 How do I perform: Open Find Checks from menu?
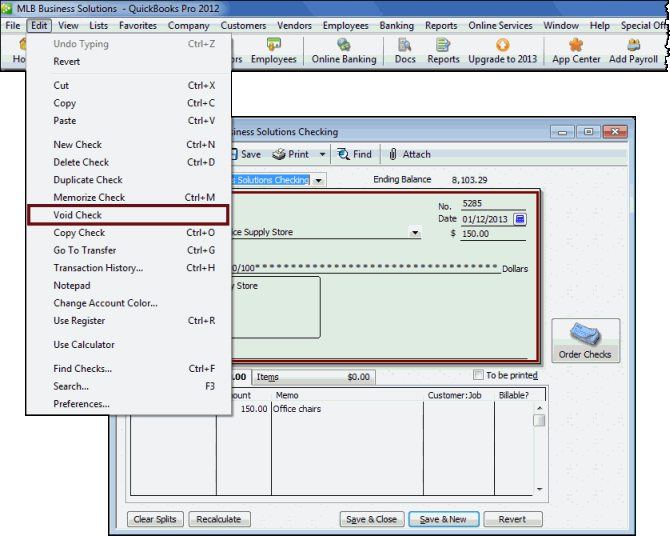coord(128,368)
